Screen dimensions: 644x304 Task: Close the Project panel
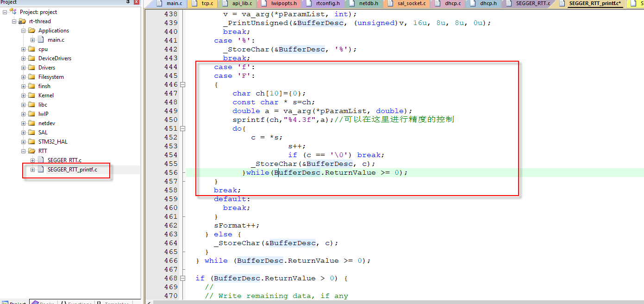point(136,2)
